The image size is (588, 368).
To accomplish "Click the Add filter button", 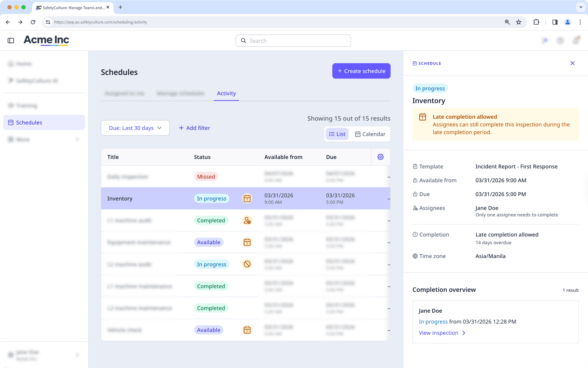I will click(195, 128).
